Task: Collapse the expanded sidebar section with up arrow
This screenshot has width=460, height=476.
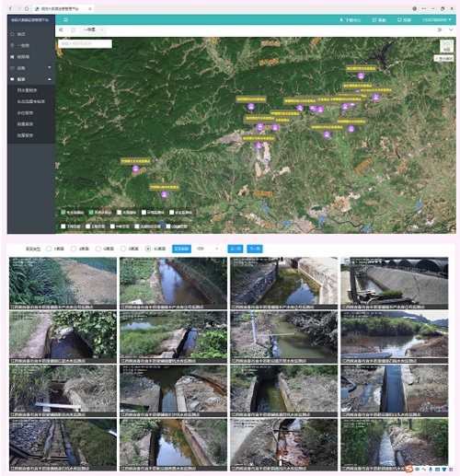Action: point(50,79)
